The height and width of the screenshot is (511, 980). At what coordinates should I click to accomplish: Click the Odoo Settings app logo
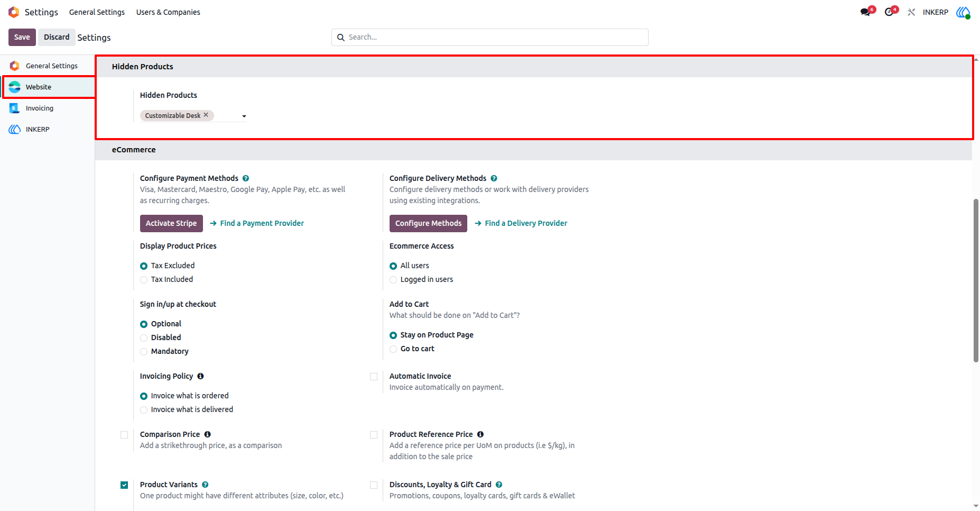[14, 12]
